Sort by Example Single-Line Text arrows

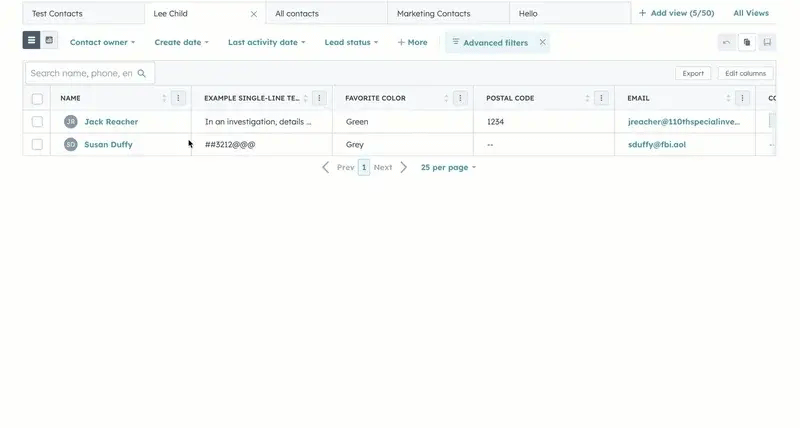pos(305,98)
